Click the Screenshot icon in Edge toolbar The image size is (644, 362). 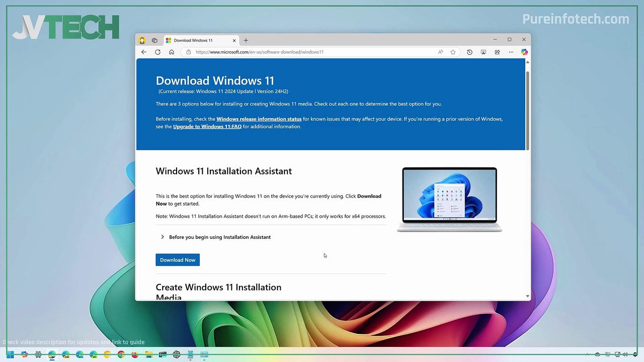(484, 52)
